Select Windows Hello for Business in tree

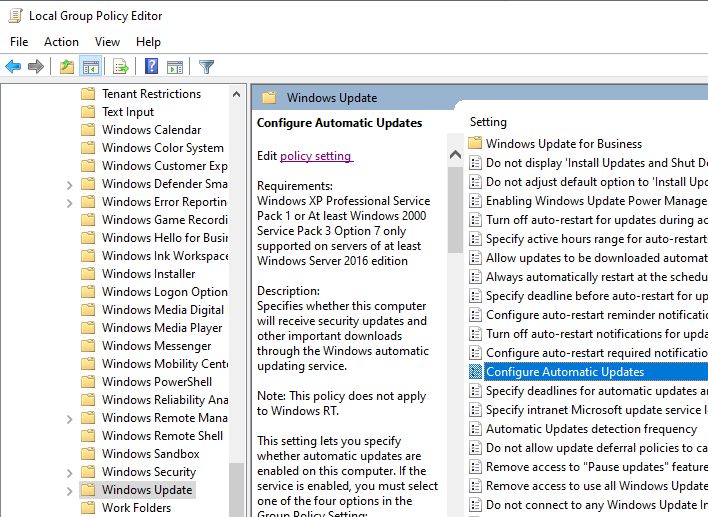164,238
